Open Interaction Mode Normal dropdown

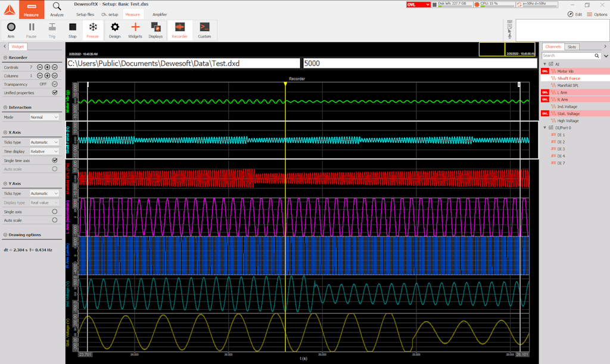coord(44,117)
